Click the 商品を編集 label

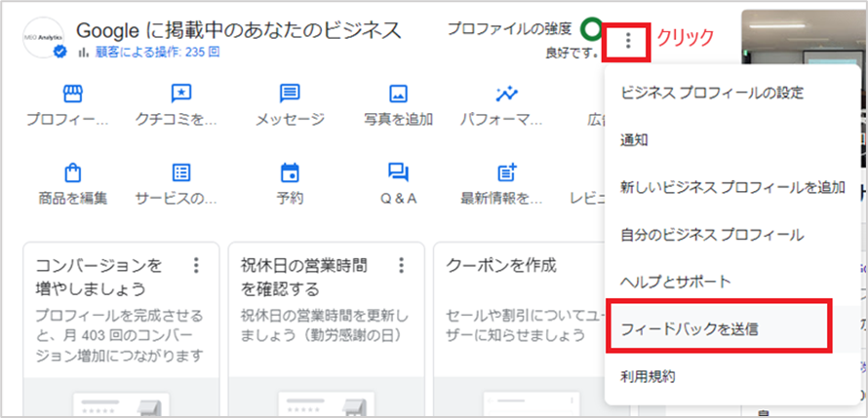(x=72, y=198)
